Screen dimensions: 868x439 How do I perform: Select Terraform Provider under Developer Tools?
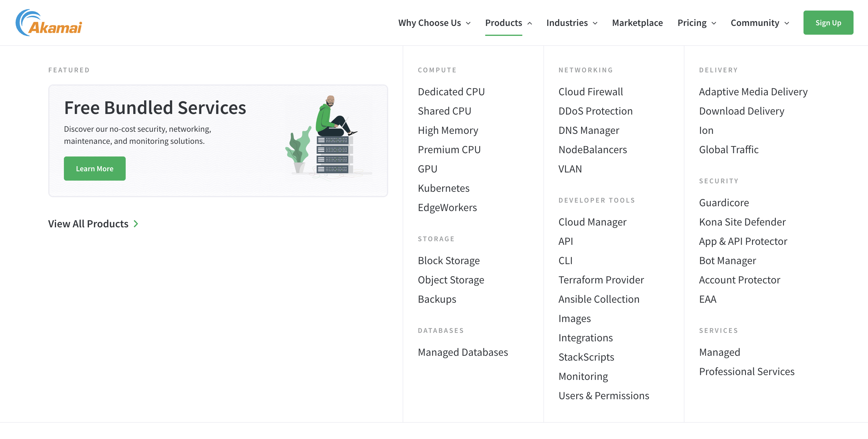point(601,280)
